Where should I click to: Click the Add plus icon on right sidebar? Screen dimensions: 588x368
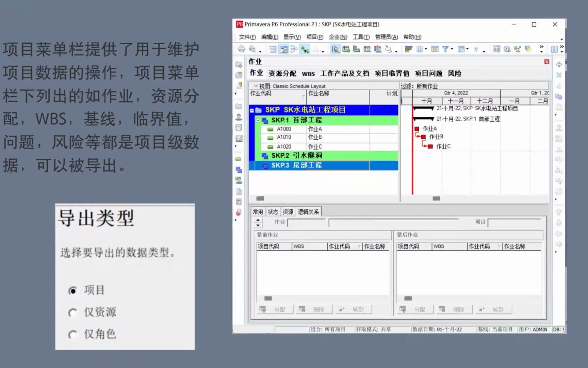(559, 64)
